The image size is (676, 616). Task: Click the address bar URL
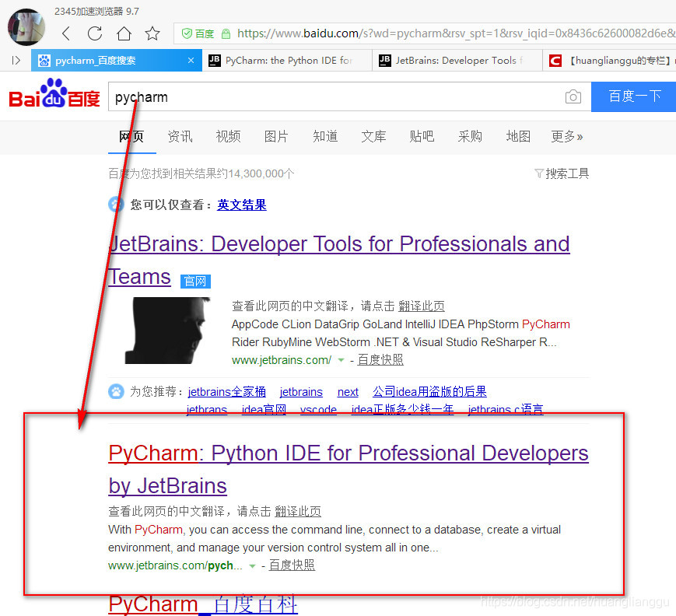click(x=456, y=33)
